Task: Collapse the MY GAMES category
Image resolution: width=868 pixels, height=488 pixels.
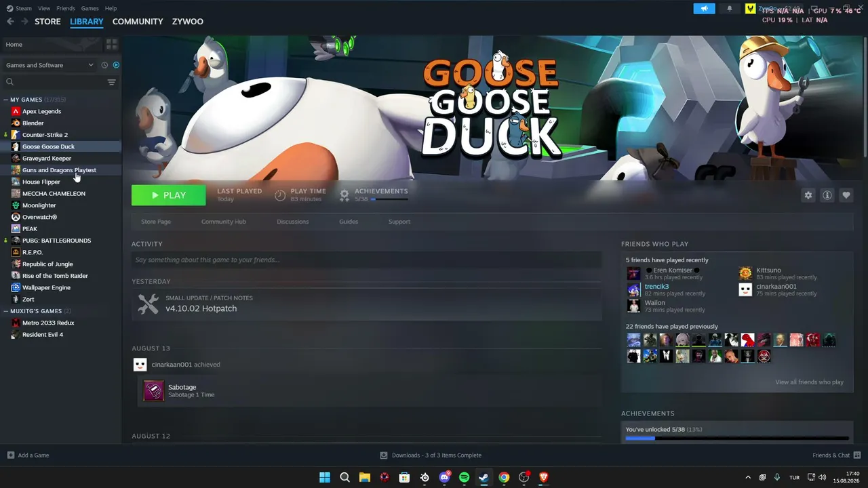Action: [x=6, y=100]
